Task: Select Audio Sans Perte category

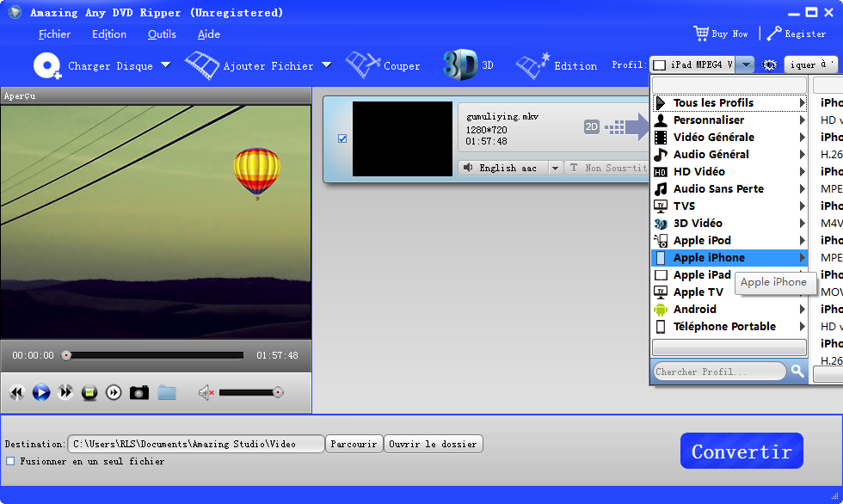Action: click(x=729, y=188)
